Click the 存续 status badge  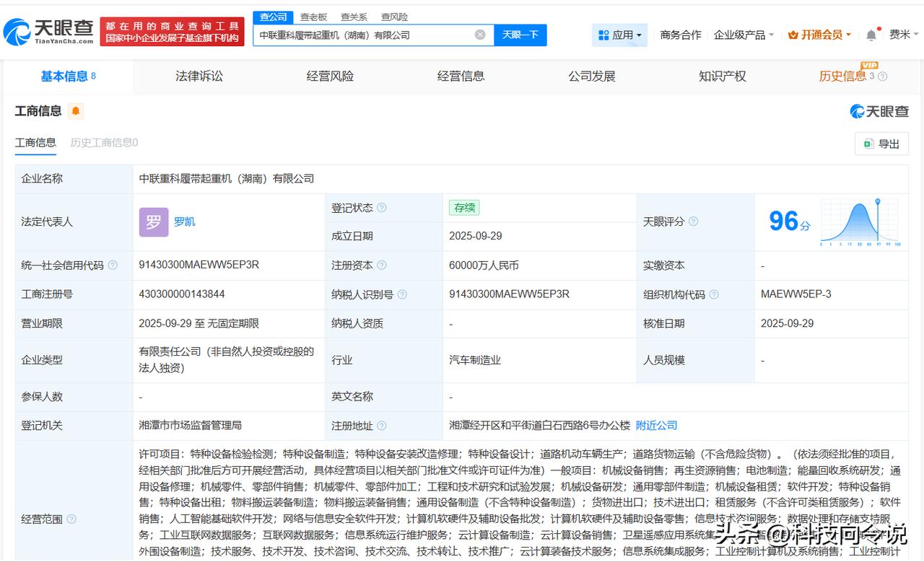(464, 208)
